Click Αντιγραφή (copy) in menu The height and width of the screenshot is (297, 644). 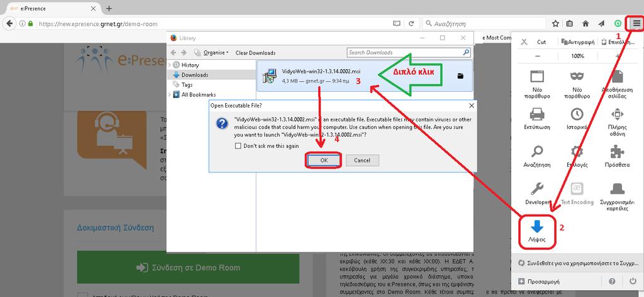coord(578,42)
